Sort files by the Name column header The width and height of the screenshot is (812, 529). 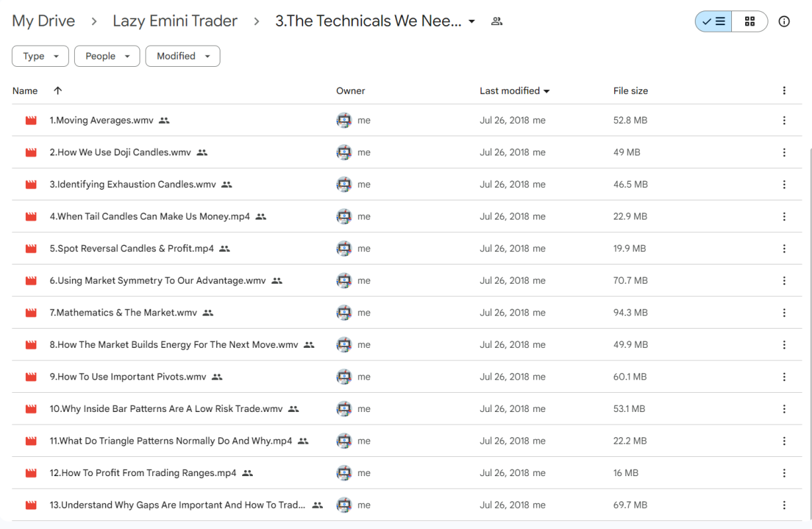click(x=25, y=91)
